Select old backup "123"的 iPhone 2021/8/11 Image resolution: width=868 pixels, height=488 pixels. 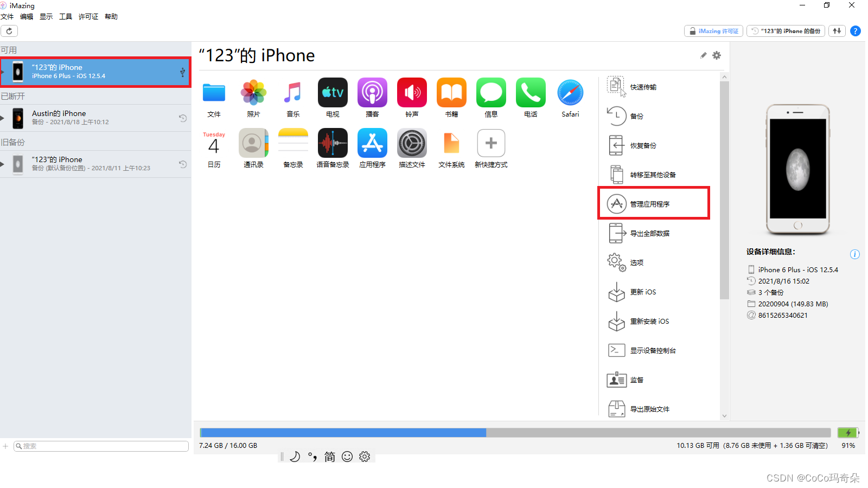(95, 164)
